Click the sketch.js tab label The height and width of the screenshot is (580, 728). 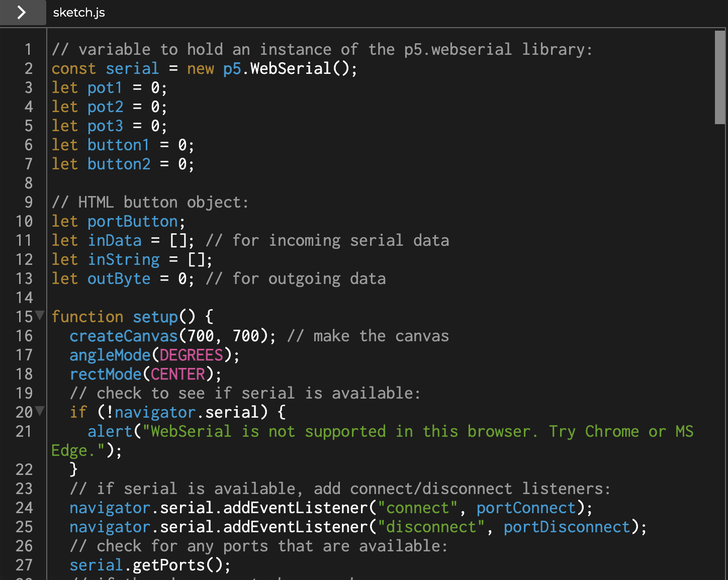click(x=78, y=13)
